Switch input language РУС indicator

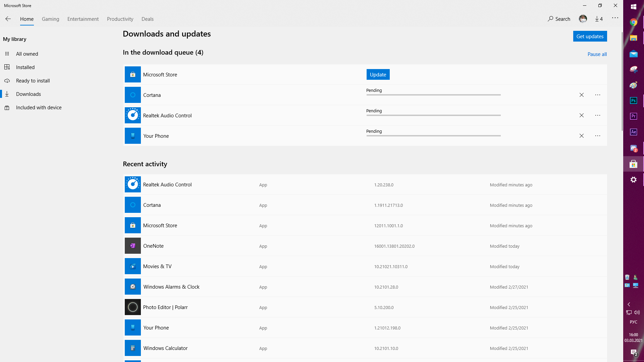click(634, 322)
